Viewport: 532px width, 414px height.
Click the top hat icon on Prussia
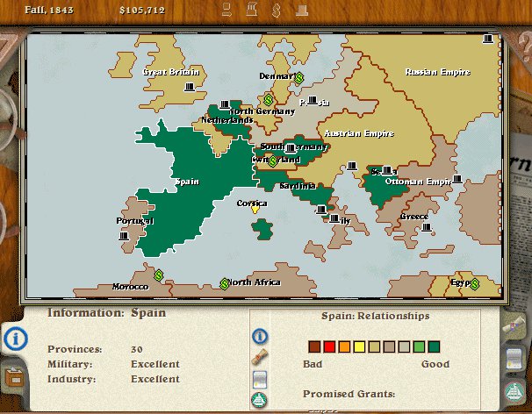click(x=313, y=100)
